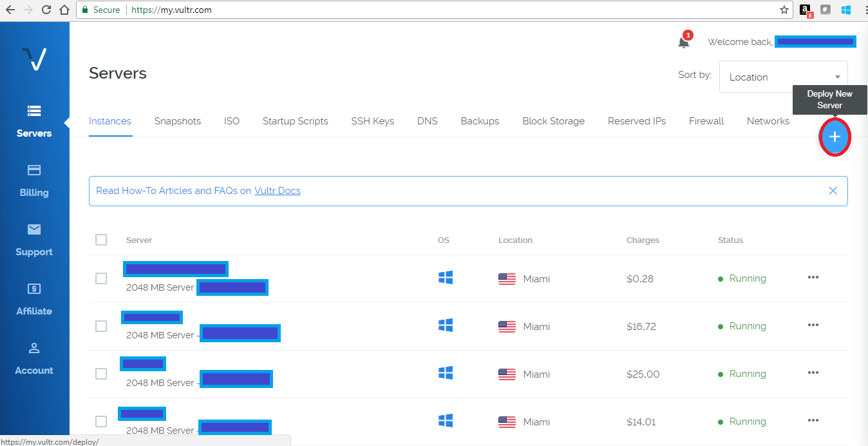Image resolution: width=868 pixels, height=446 pixels.
Task: Click the gray extension icon beside the Amazon icon
Action: point(826,10)
